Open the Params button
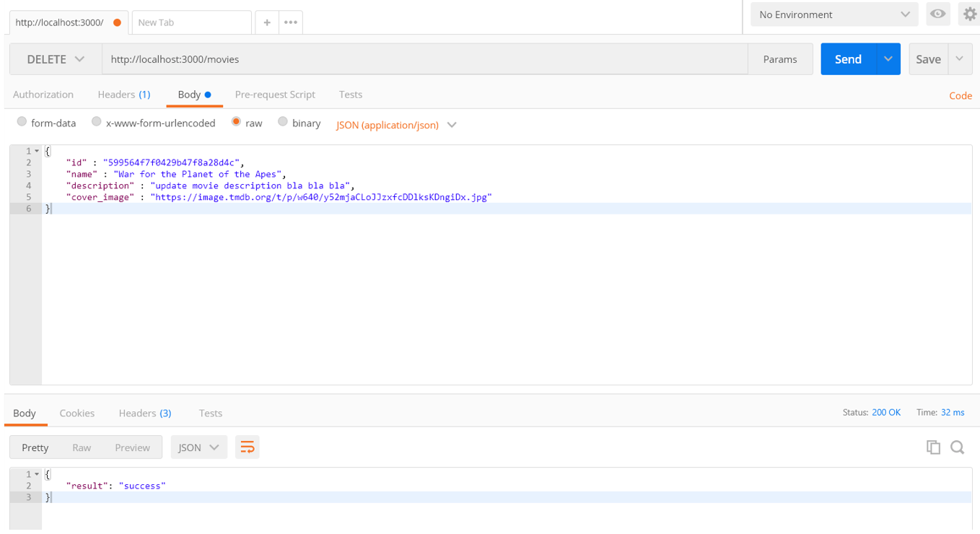The height and width of the screenshot is (534, 980). (780, 59)
